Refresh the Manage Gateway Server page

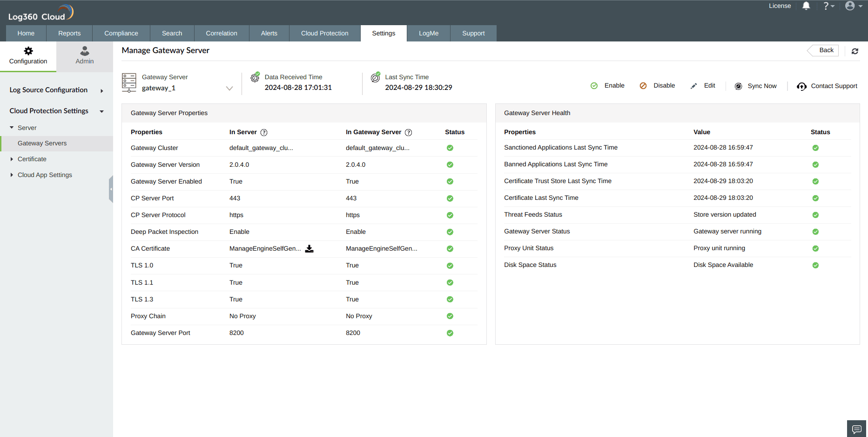pyautogui.click(x=855, y=51)
